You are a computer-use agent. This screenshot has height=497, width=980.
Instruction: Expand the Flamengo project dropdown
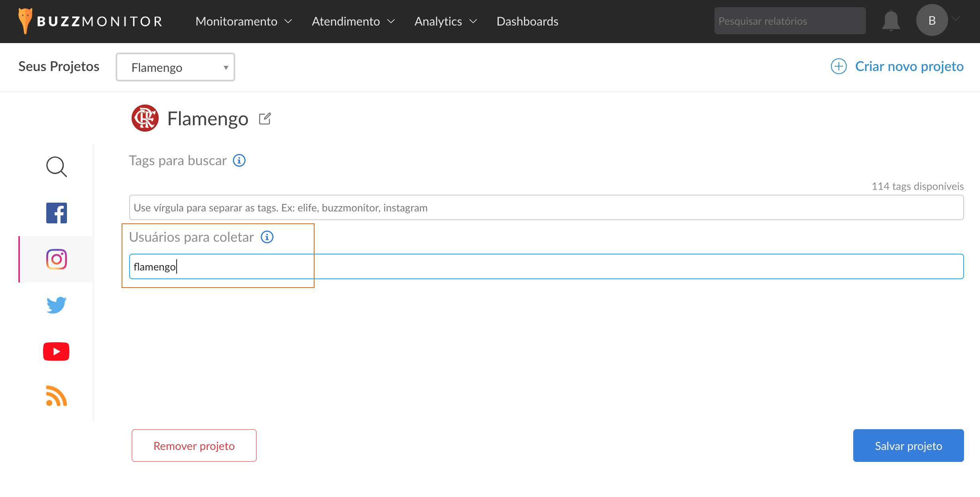175,67
